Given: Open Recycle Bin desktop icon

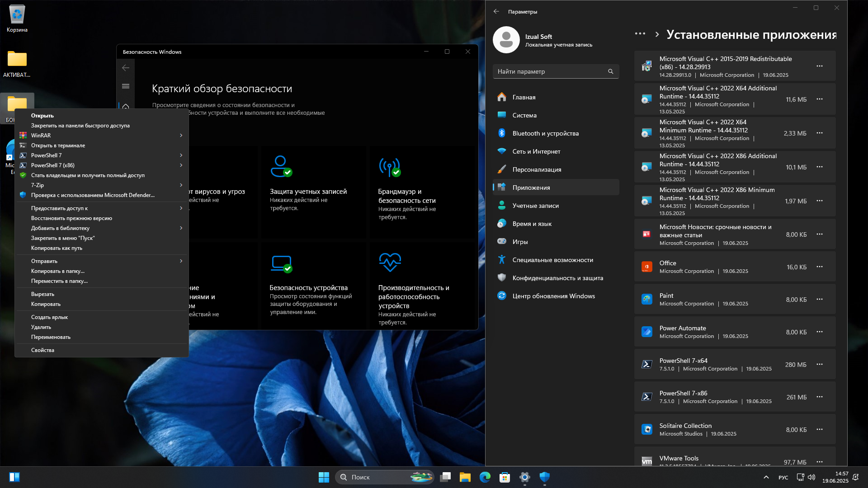Looking at the screenshot, I should (x=17, y=18).
